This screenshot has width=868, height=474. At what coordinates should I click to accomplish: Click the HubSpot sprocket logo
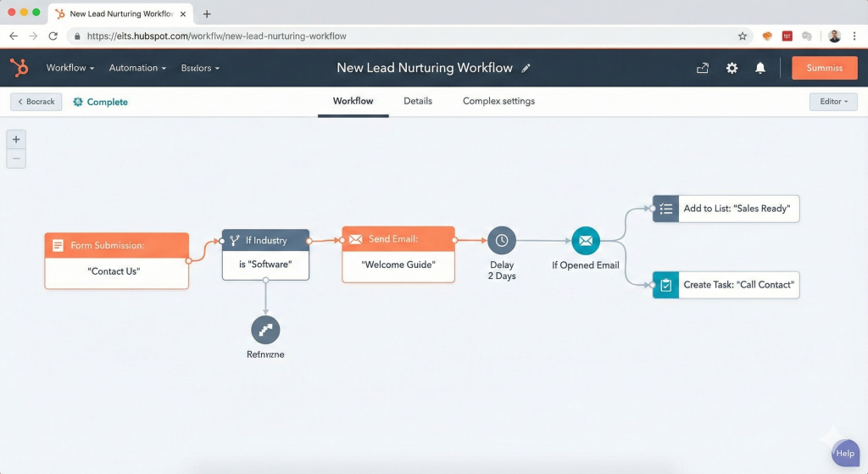tap(19, 68)
